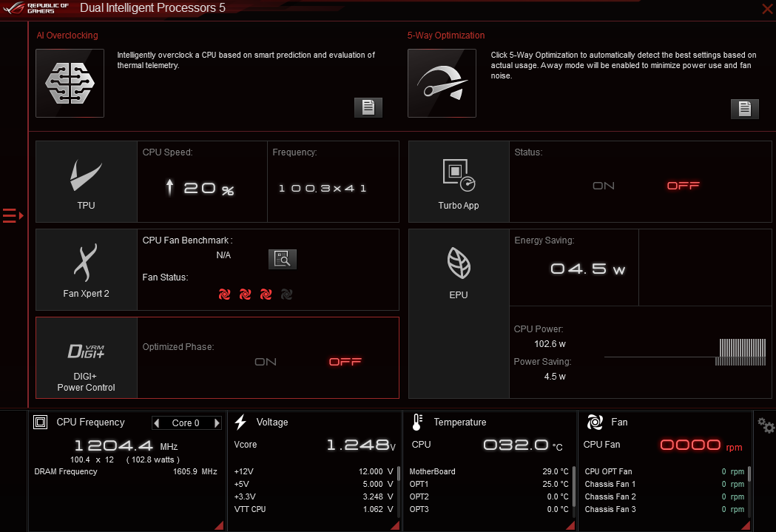776x532 pixels.
Task: Click the AI Overclocking heading
Action: [x=67, y=35]
